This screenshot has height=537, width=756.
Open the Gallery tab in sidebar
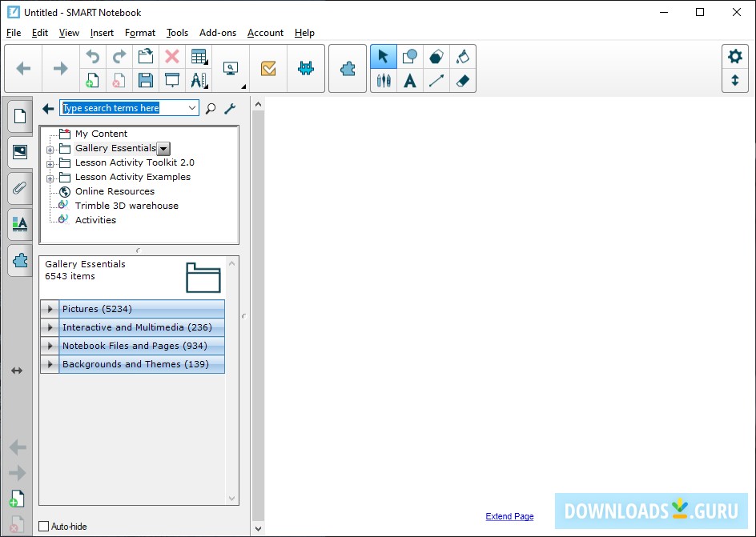tap(19, 152)
